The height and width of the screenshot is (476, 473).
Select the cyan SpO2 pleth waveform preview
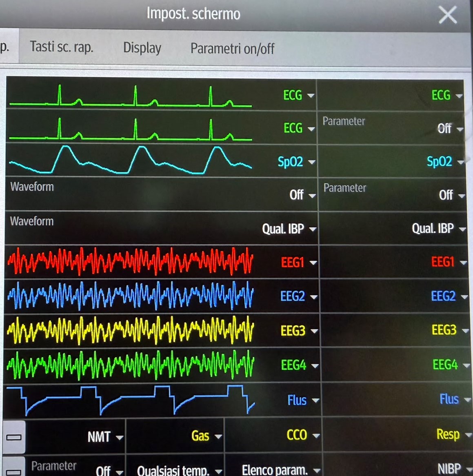(x=131, y=160)
